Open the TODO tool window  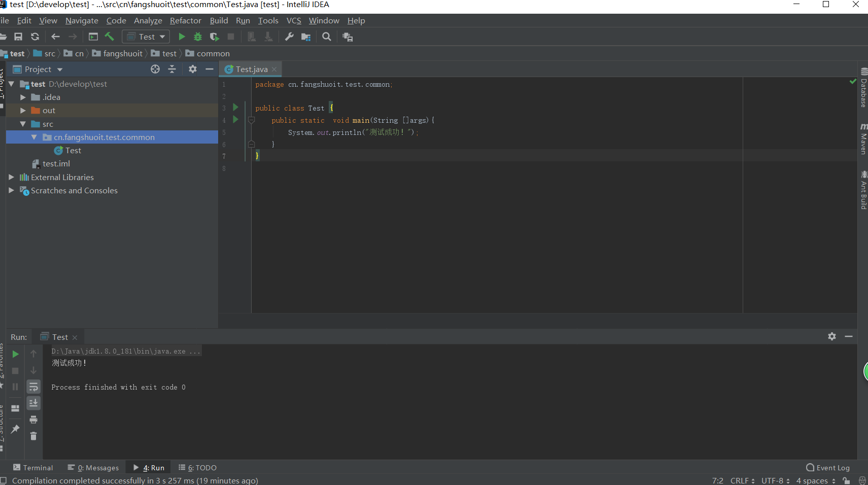[x=197, y=467]
